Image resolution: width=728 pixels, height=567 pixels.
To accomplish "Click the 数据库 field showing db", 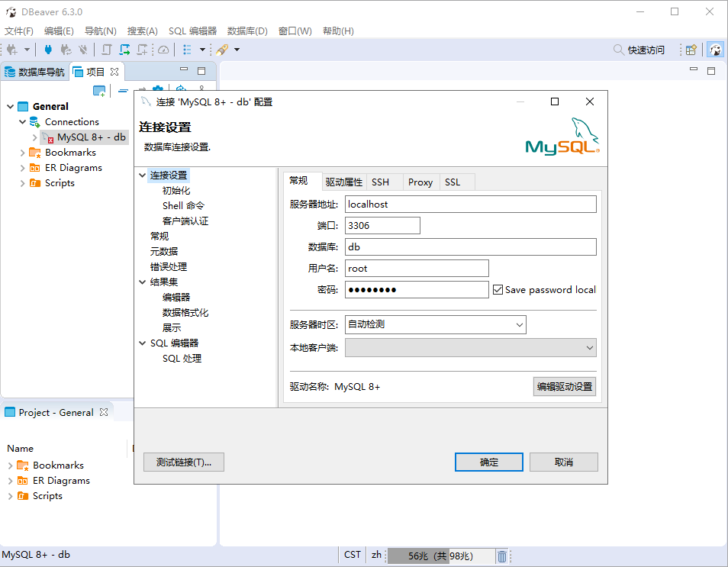I will click(x=470, y=247).
